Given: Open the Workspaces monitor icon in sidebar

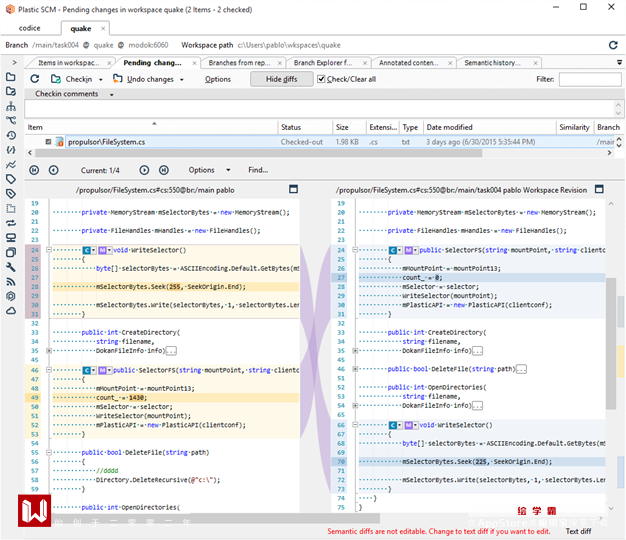Looking at the screenshot, I should [11, 238].
